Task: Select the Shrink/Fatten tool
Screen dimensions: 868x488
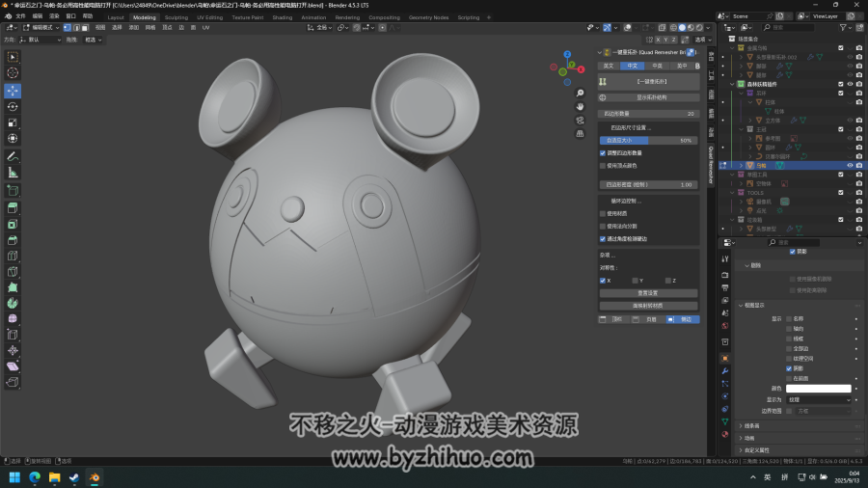Action: [13, 350]
